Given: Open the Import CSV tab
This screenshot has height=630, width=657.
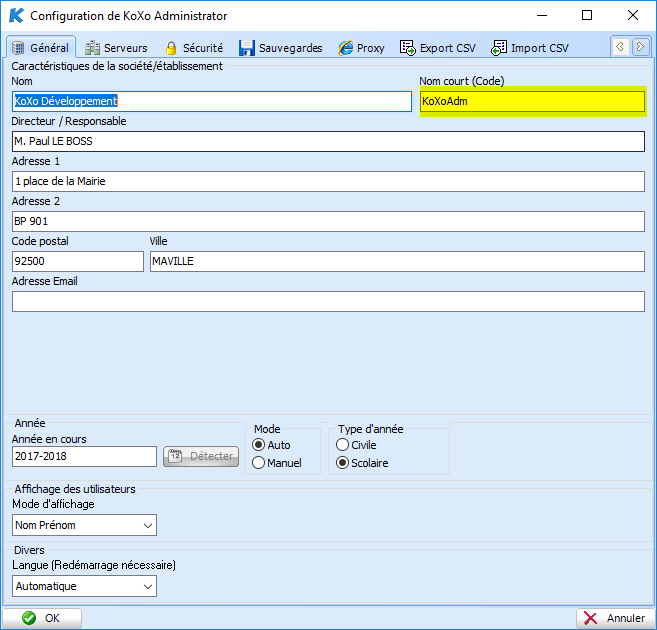Looking at the screenshot, I should click(x=530, y=48).
